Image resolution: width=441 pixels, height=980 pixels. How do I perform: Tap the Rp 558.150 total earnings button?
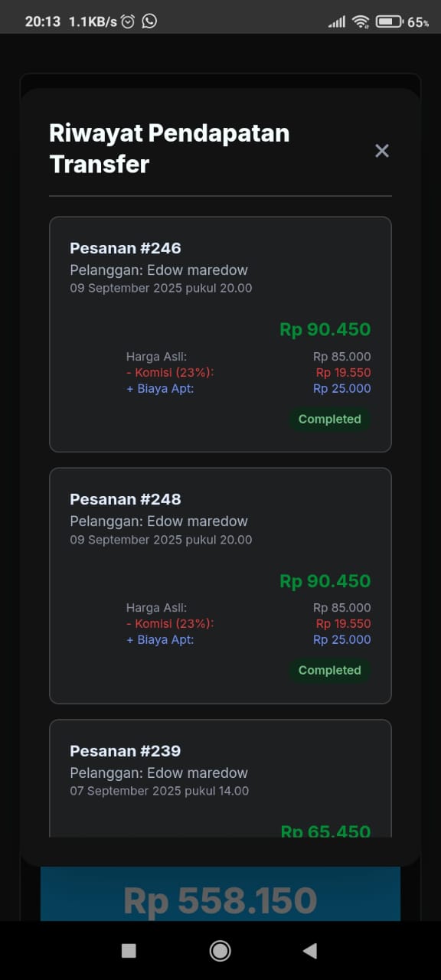[x=220, y=900]
